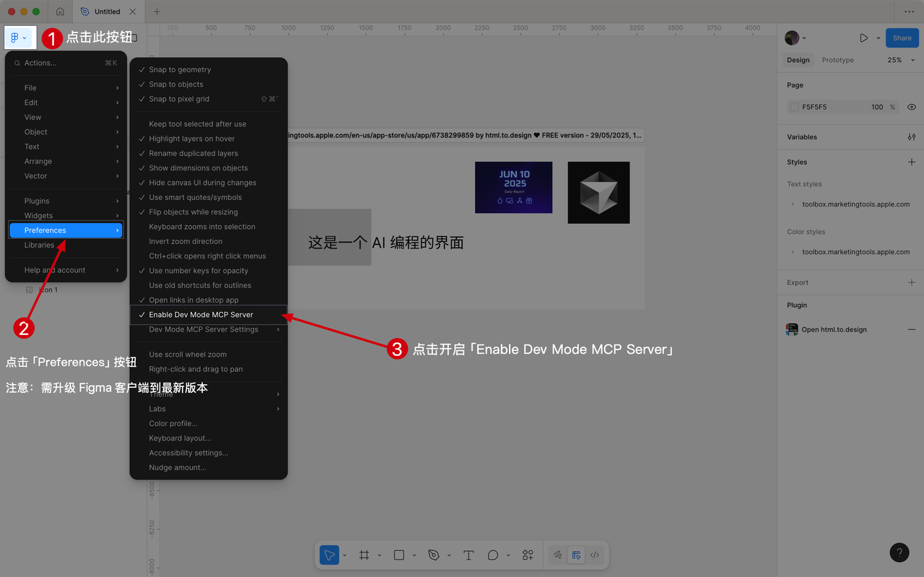924x577 pixels.
Task: Toggle Rename duplicated layers
Action: [x=209, y=153]
